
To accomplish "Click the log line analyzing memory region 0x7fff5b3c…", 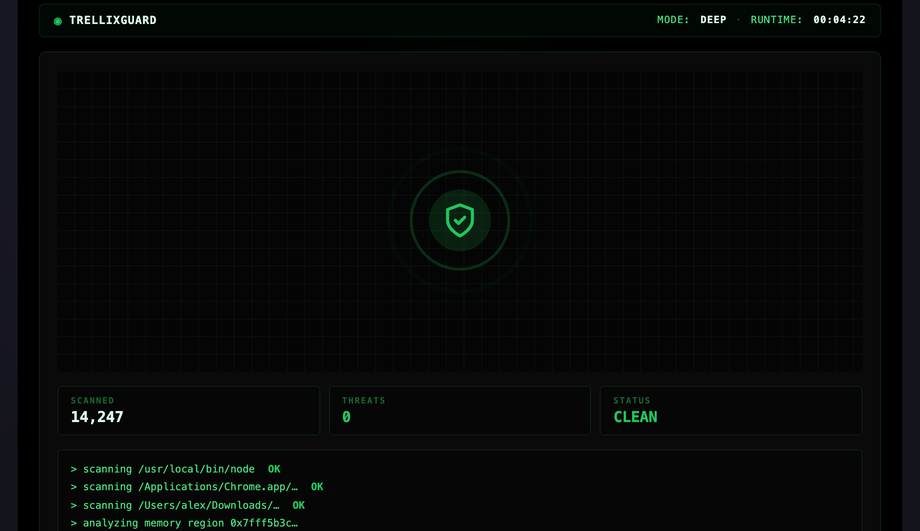I will tap(184, 523).
